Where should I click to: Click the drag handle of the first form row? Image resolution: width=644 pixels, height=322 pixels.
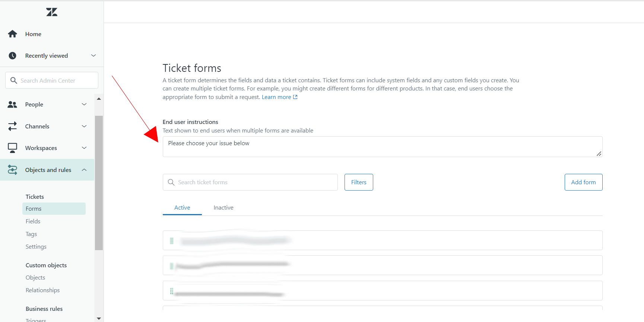172,241
